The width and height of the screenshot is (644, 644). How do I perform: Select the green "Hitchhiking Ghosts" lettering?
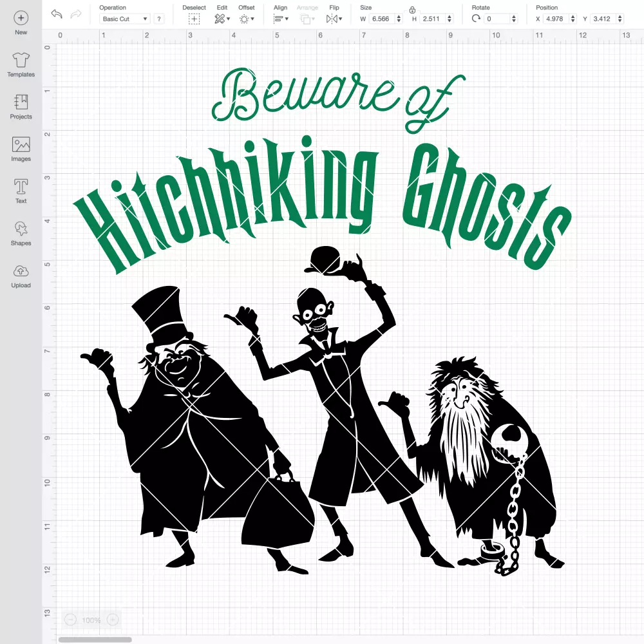point(323,205)
